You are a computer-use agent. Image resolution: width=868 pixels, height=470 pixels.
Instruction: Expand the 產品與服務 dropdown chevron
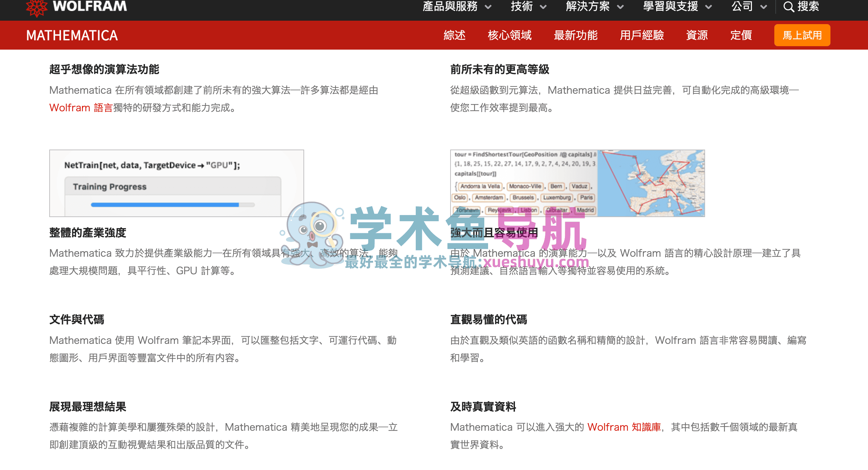click(488, 7)
